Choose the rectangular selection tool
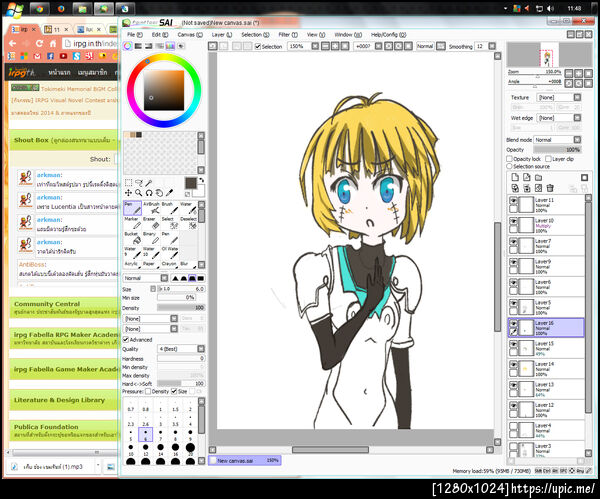Screen dimensions: 600x499 (x=129, y=183)
